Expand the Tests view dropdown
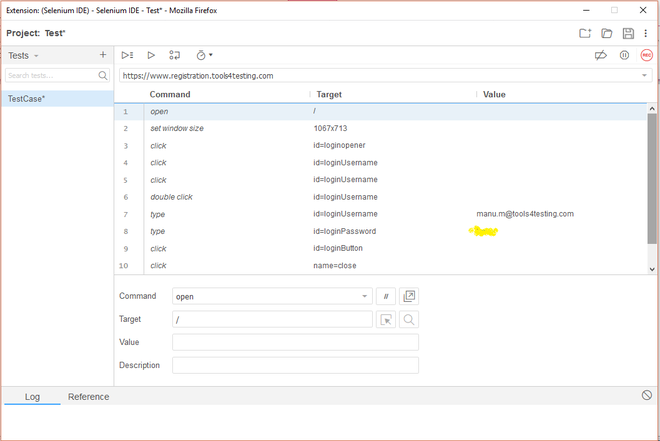Viewport: 660px width, 441px height. [x=36, y=56]
